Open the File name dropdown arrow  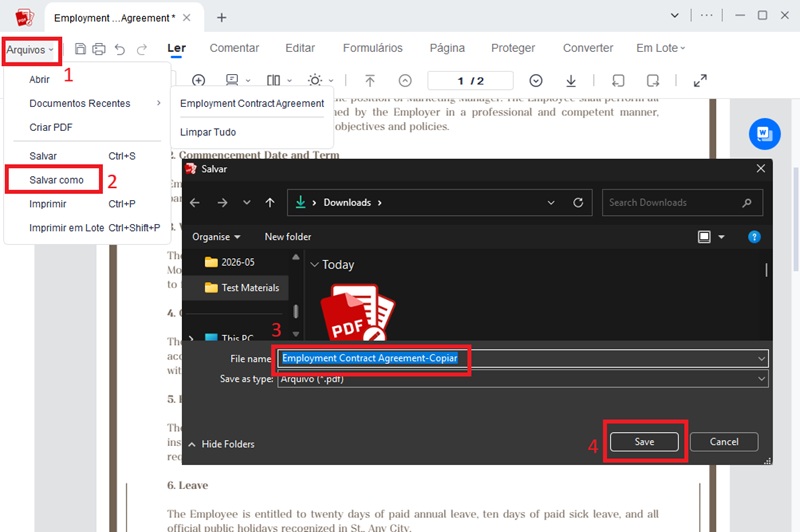761,359
